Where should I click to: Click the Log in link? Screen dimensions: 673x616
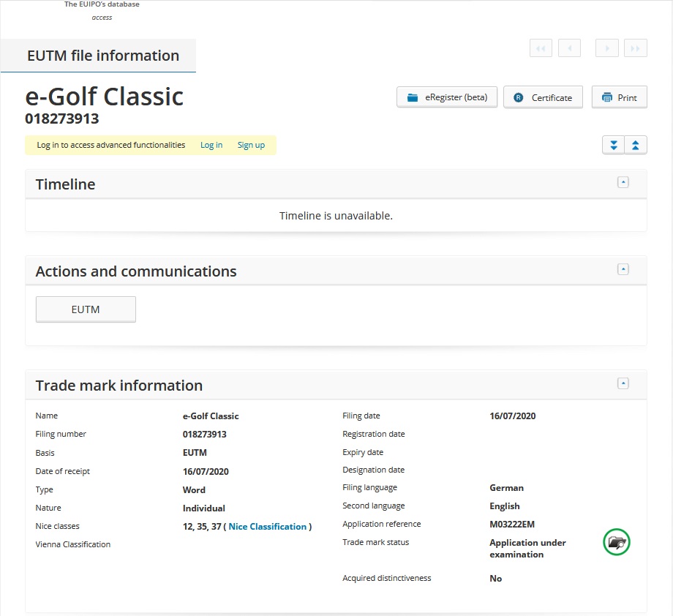[211, 145]
